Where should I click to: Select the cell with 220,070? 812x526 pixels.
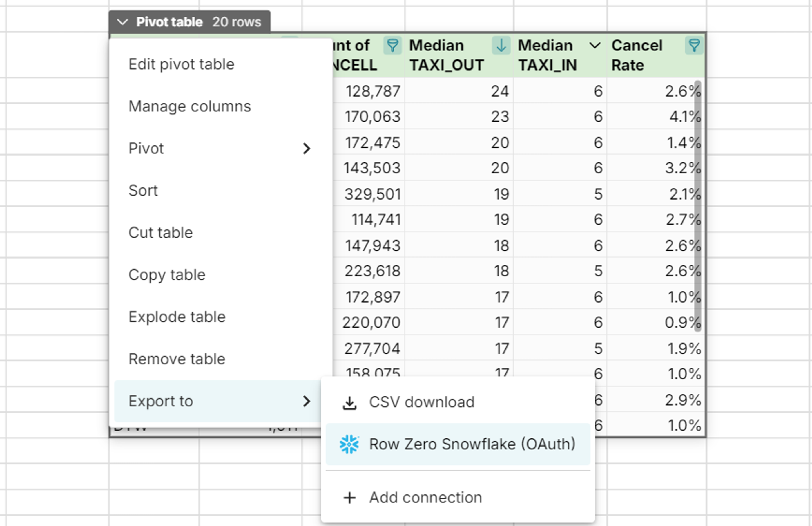pyautogui.click(x=369, y=322)
